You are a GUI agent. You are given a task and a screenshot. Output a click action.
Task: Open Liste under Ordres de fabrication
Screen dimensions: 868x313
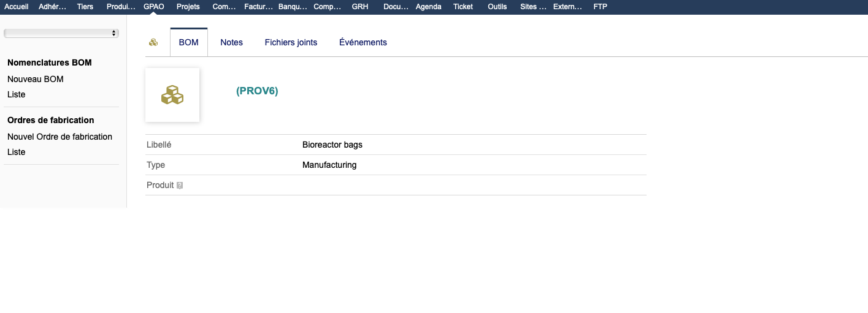(17, 152)
